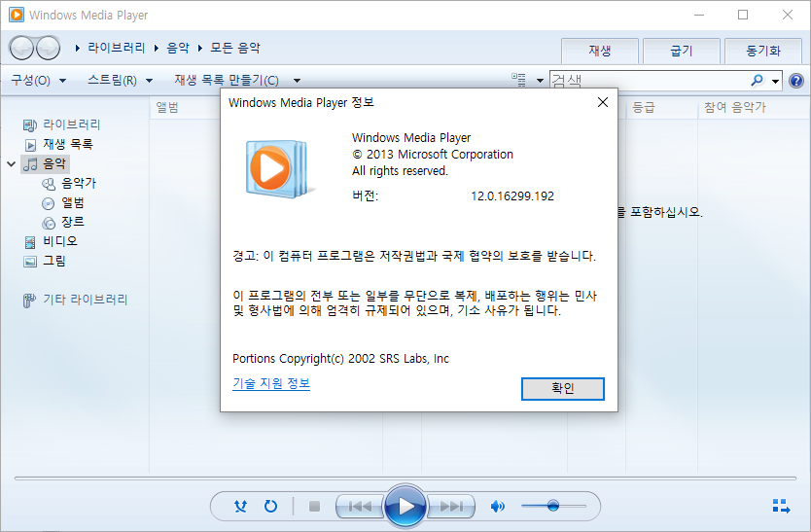The image size is (811, 532).
Task: Click the Forward navigation arrow button
Action: (x=48, y=48)
